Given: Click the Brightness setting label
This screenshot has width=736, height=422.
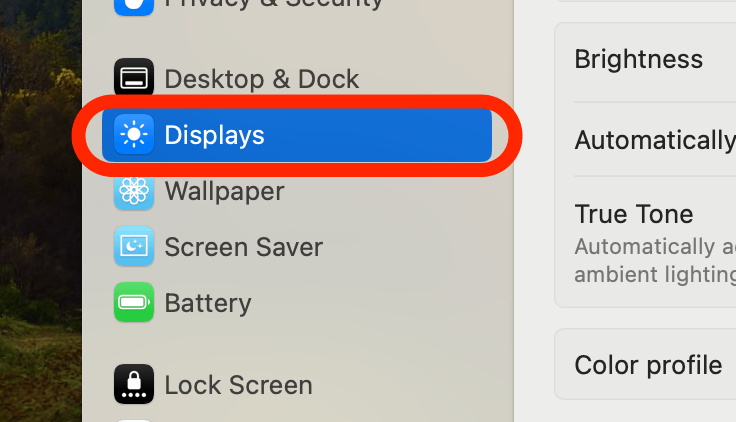Looking at the screenshot, I should coord(638,59).
